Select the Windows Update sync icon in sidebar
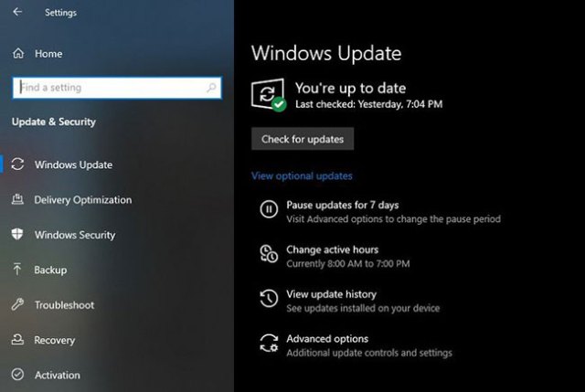Viewport: 585px width, 392px height. click(17, 164)
